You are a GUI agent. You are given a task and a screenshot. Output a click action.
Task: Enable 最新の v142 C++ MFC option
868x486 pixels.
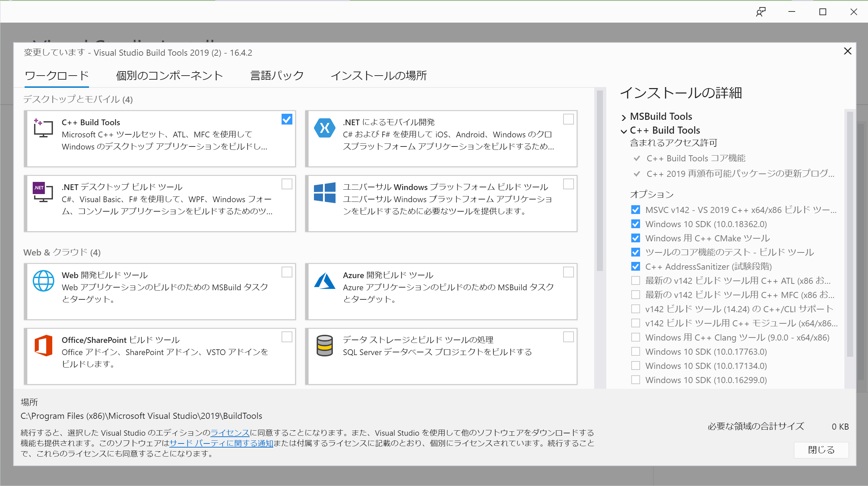[635, 295]
